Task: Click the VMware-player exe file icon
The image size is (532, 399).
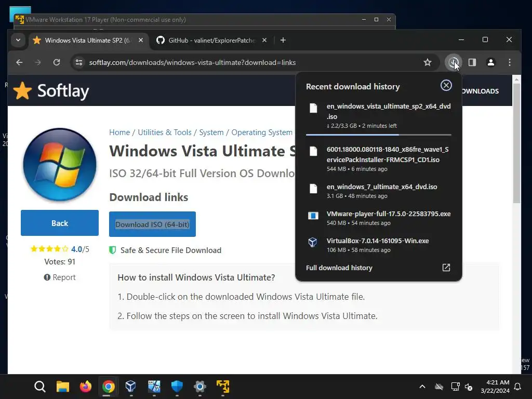Action: pos(313,216)
